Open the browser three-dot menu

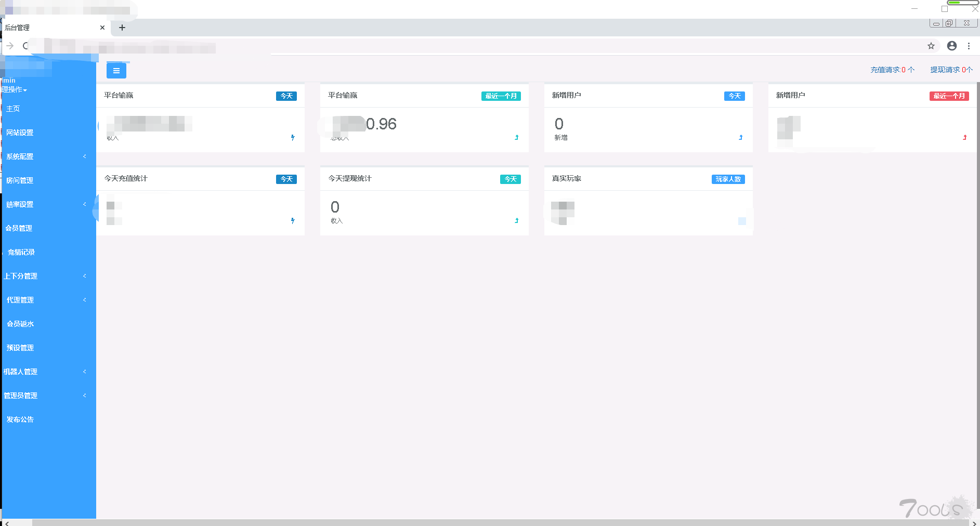969,46
